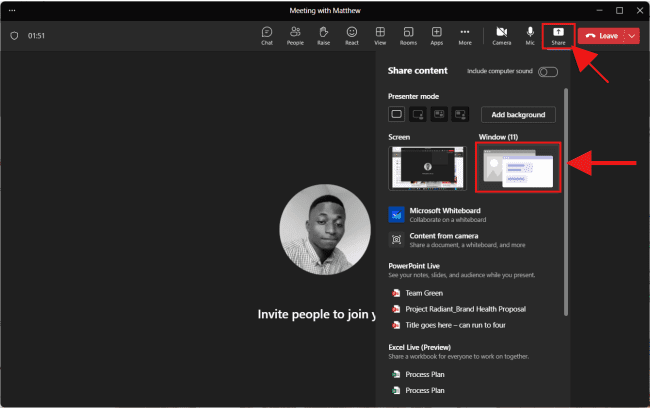The height and width of the screenshot is (408, 650).
Task: Click the Add background button
Action: tap(518, 115)
